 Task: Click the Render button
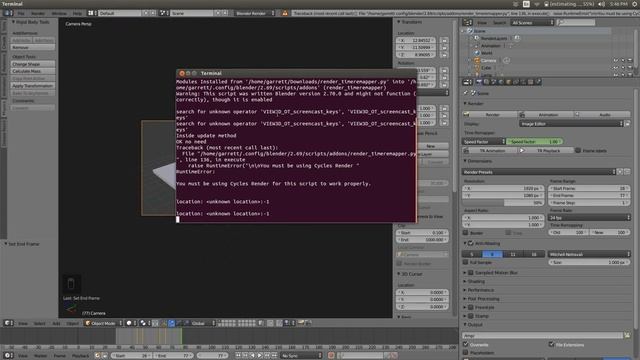pyautogui.click(x=490, y=115)
